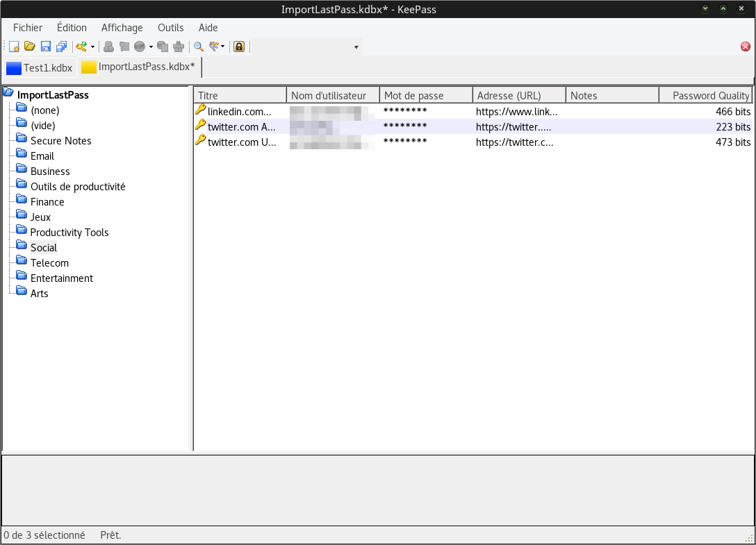This screenshot has width=756, height=545.
Task: Open the Affichage menu
Action: 122,28
